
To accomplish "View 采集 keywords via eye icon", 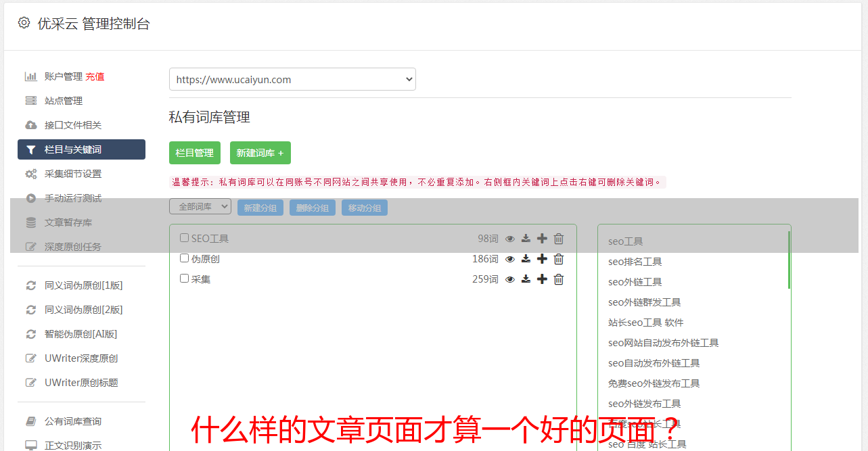I will (x=510, y=279).
